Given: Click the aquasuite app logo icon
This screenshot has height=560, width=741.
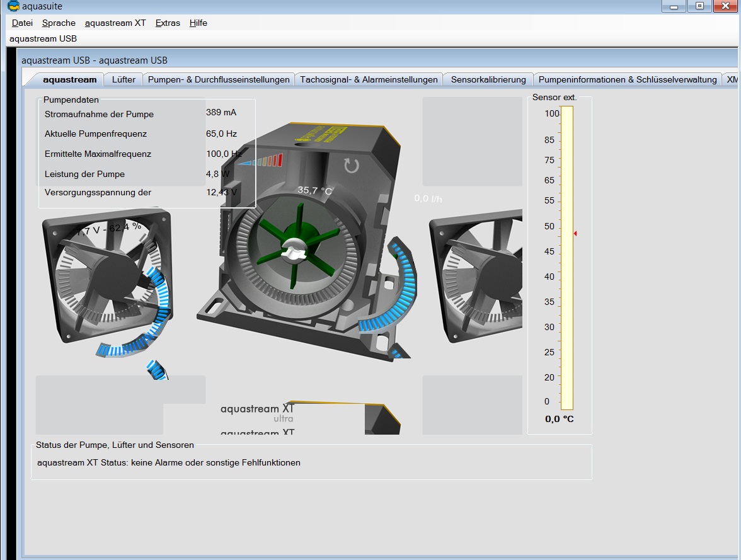Looking at the screenshot, I should pos(13,6).
